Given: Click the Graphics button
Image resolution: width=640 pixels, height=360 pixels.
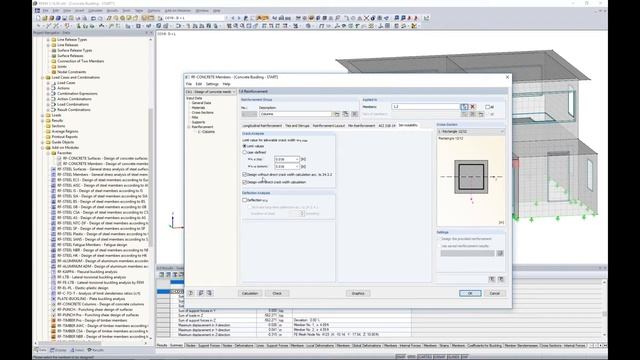Looking at the screenshot, I should point(358,293).
